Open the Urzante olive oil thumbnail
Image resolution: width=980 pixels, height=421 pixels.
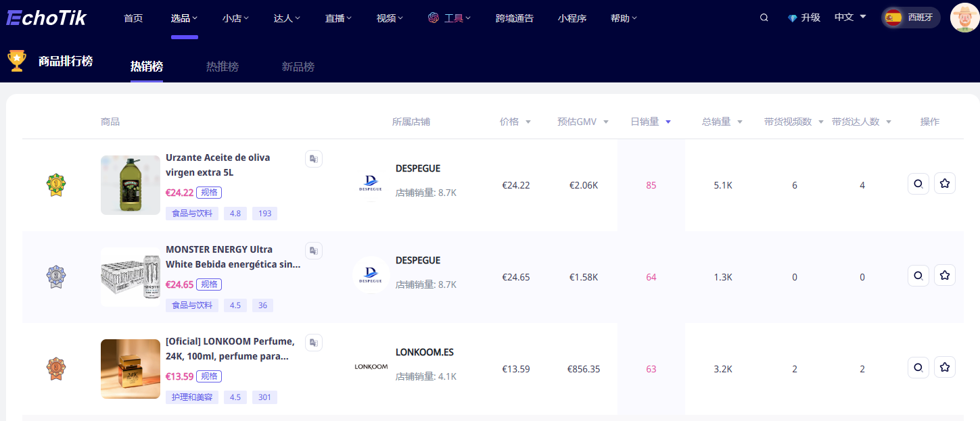coord(131,185)
